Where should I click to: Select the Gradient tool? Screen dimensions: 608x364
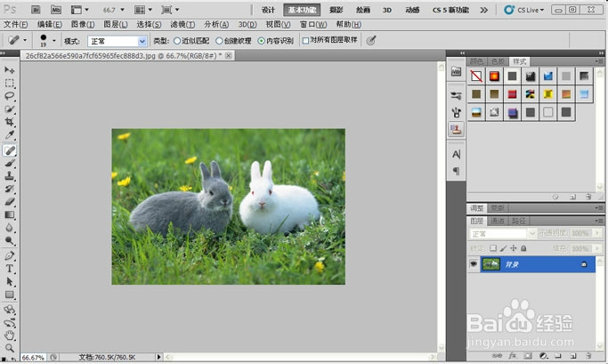click(9, 215)
